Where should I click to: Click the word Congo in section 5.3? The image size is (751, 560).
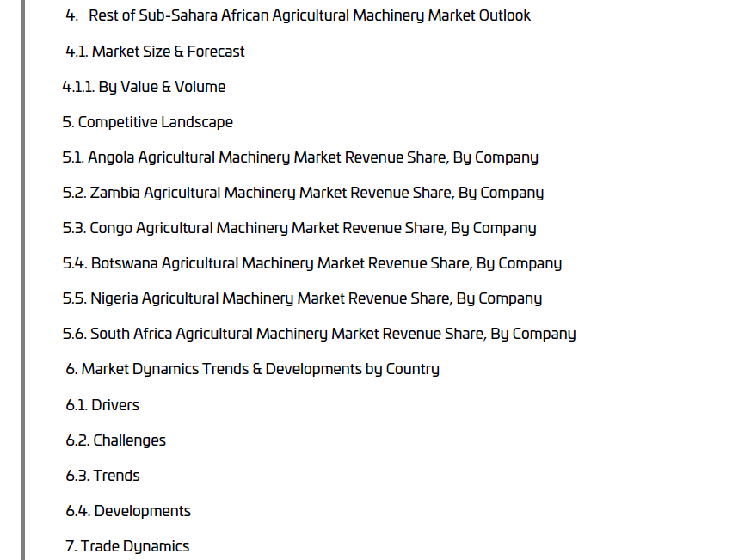(111, 228)
